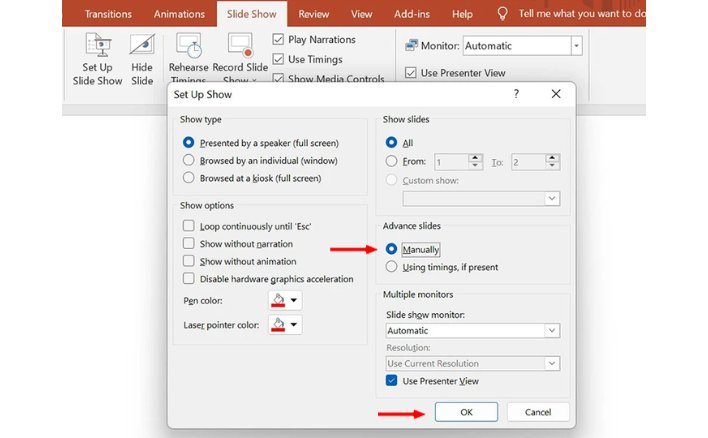Select Using timings, if present option

(x=391, y=267)
